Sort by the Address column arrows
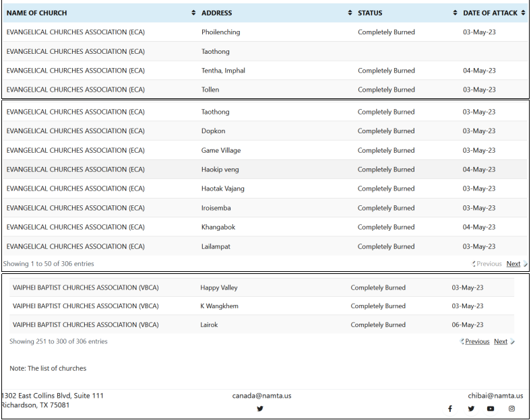The image size is (531, 420). [350, 13]
